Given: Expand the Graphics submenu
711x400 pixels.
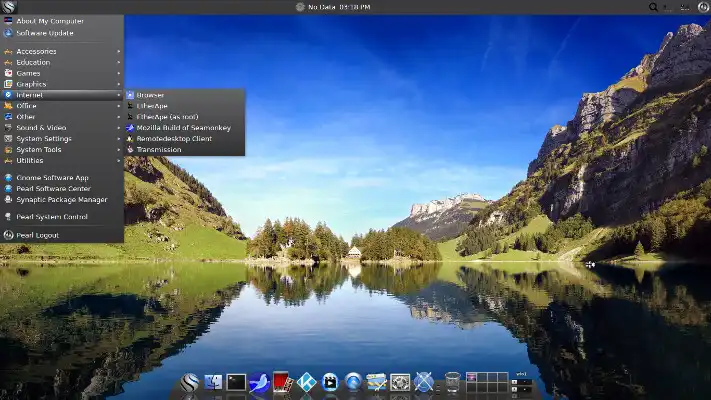Looking at the screenshot, I should [31, 84].
